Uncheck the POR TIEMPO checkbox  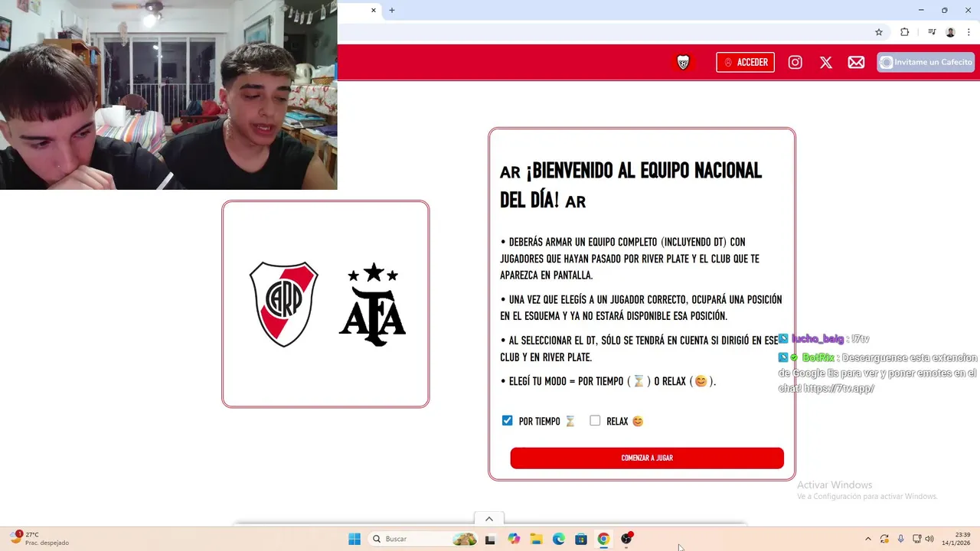(507, 421)
